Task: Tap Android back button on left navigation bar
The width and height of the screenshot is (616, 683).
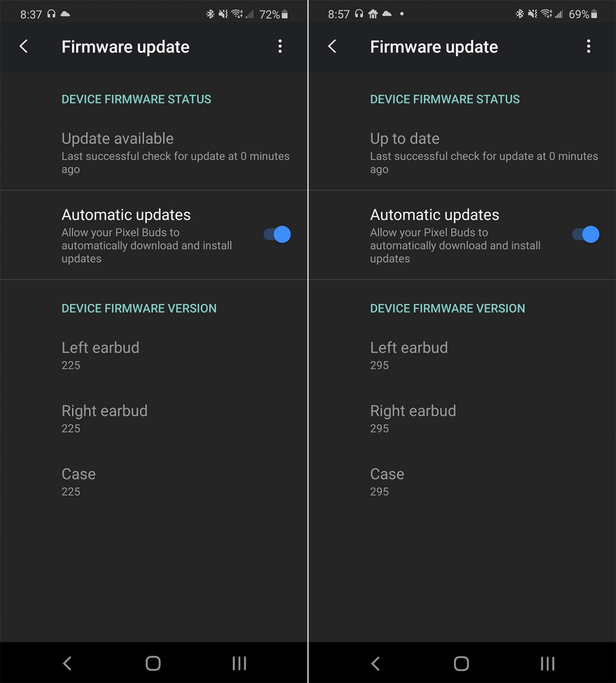Action: (x=67, y=663)
